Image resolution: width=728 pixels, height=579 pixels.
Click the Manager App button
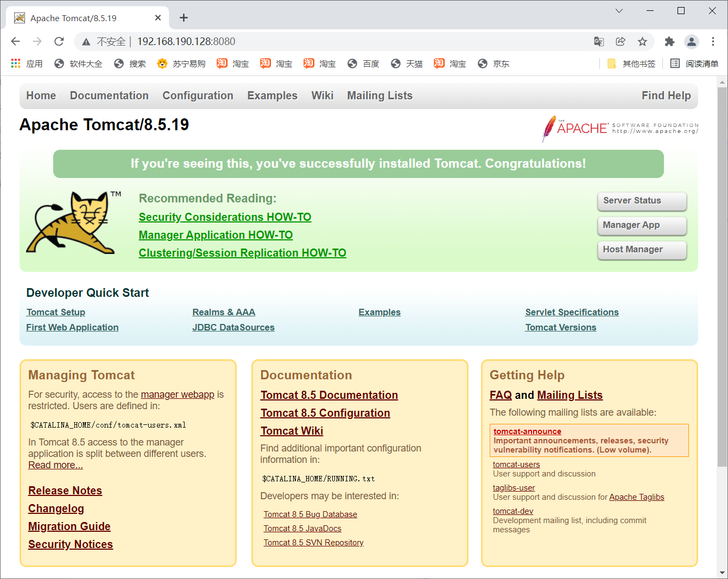[642, 225]
